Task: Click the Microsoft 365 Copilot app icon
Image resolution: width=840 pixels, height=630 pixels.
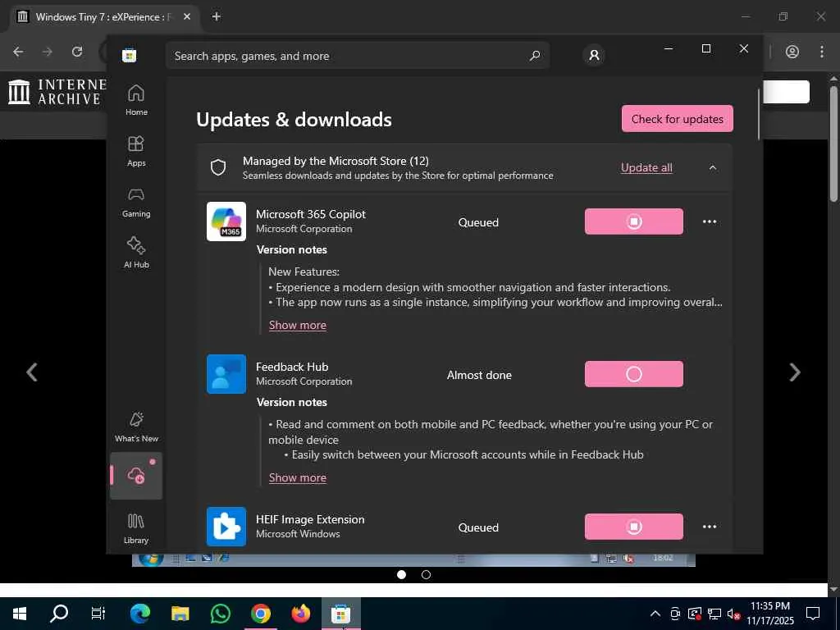Action: coord(226,221)
